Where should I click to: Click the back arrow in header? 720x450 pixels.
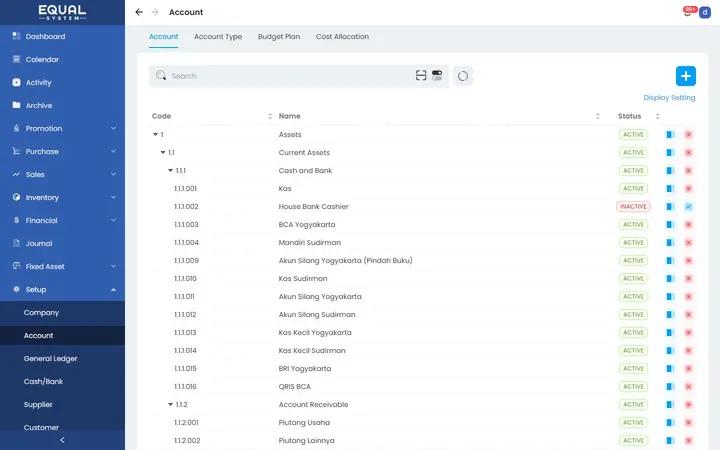[x=139, y=12]
